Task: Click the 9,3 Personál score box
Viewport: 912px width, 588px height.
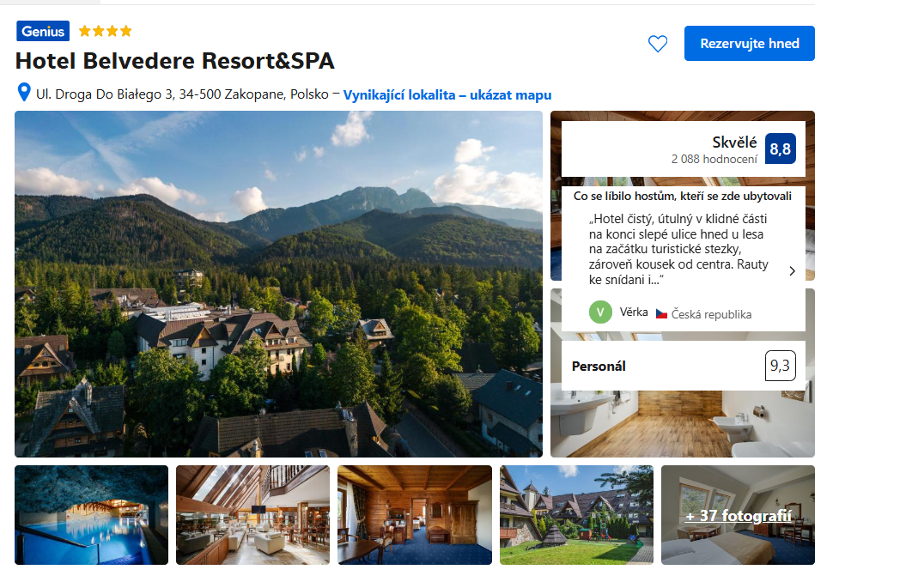Action: pos(780,366)
